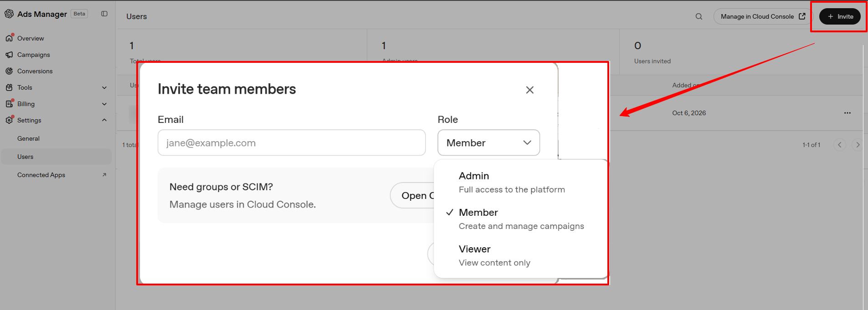The height and width of the screenshot is (310, 868).
Task: Open the Overview home icon
Action: point(9,38)
